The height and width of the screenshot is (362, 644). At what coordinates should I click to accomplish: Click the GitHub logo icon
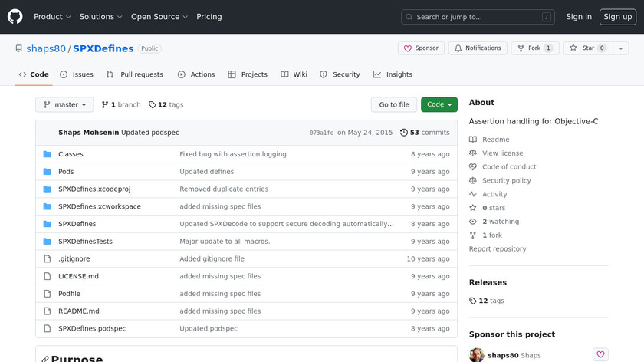tap(15, 17)
